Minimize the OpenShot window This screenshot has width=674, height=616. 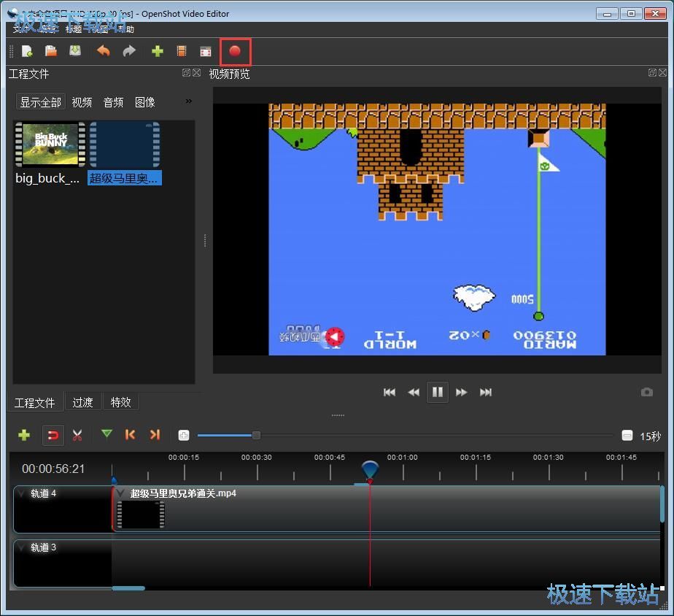607,14
